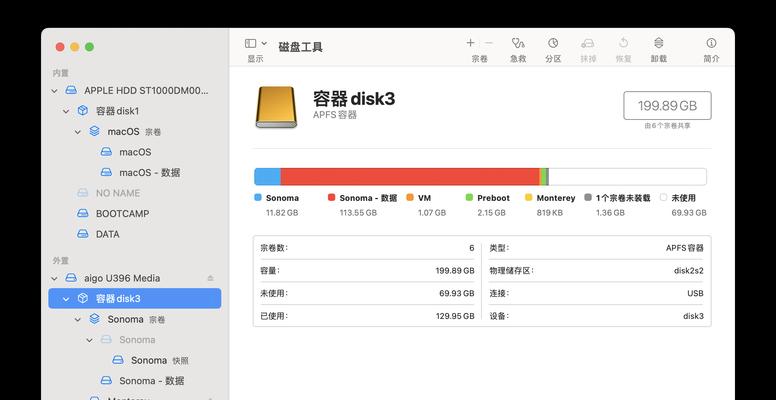This screenshot has width=776, height=400.
Task: Click the 连接 USB value
Action: [x=695, y=293]
